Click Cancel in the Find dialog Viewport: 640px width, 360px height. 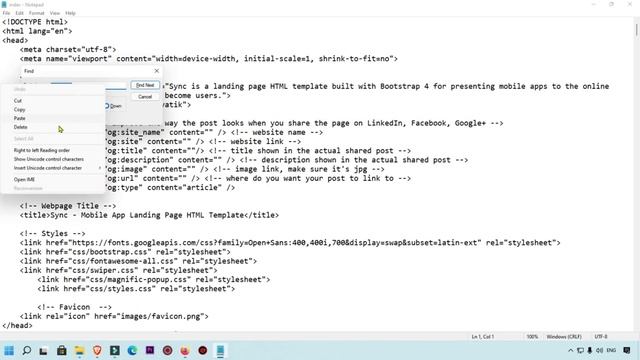(145, 97)
